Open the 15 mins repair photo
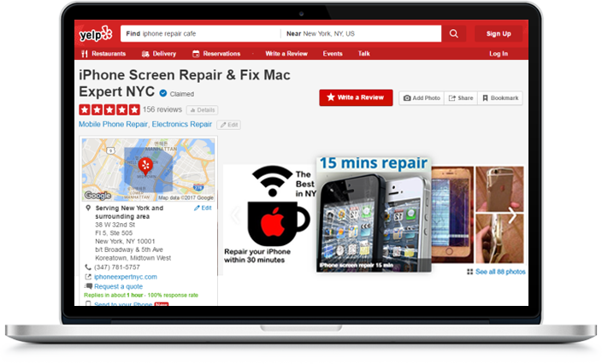Image resolution: width=602 pixels, height=364 pixels. click(x=374, y=214)
